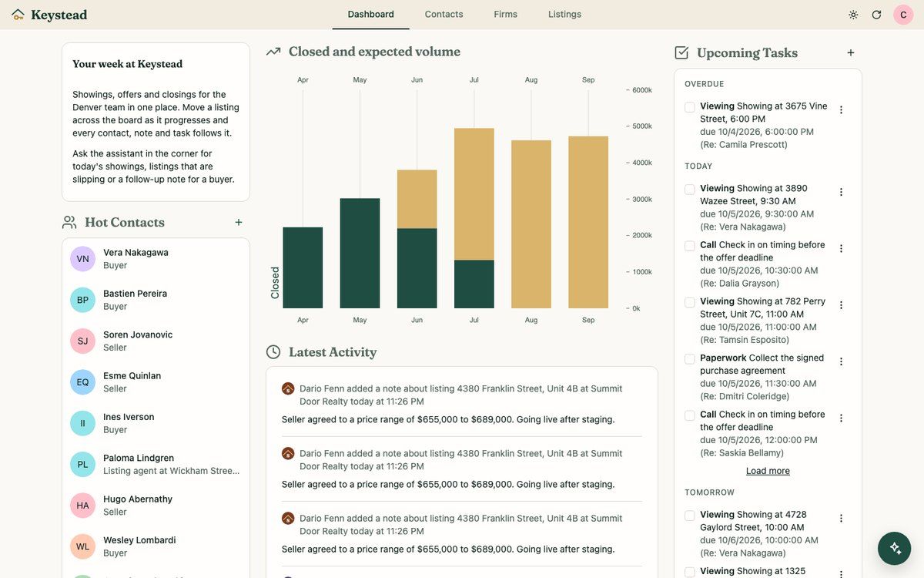The width and height of the screenshot is (924, 578).
Task: Switch to the Contacts tab
Action: (444, 15)
